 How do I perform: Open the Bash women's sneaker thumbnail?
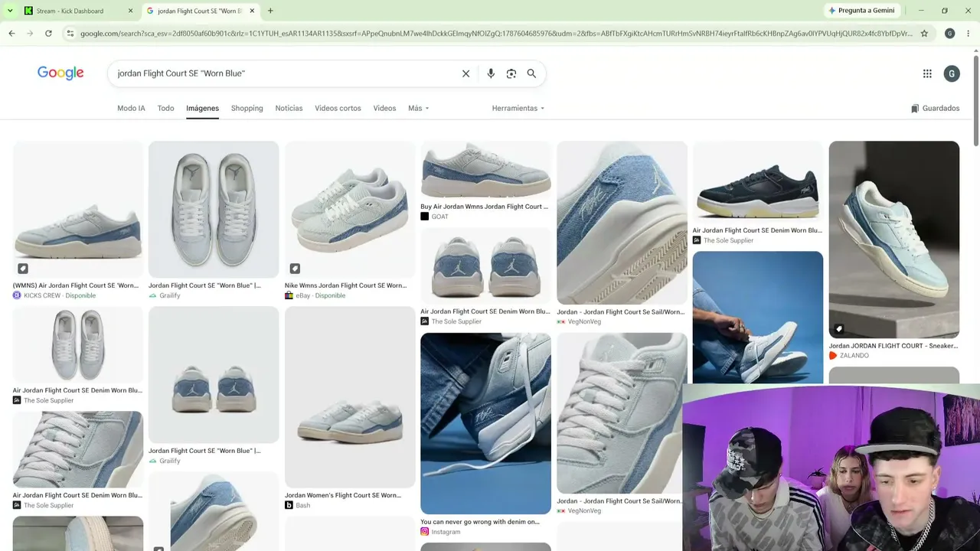pyautogui.click(x=350, y=396)
